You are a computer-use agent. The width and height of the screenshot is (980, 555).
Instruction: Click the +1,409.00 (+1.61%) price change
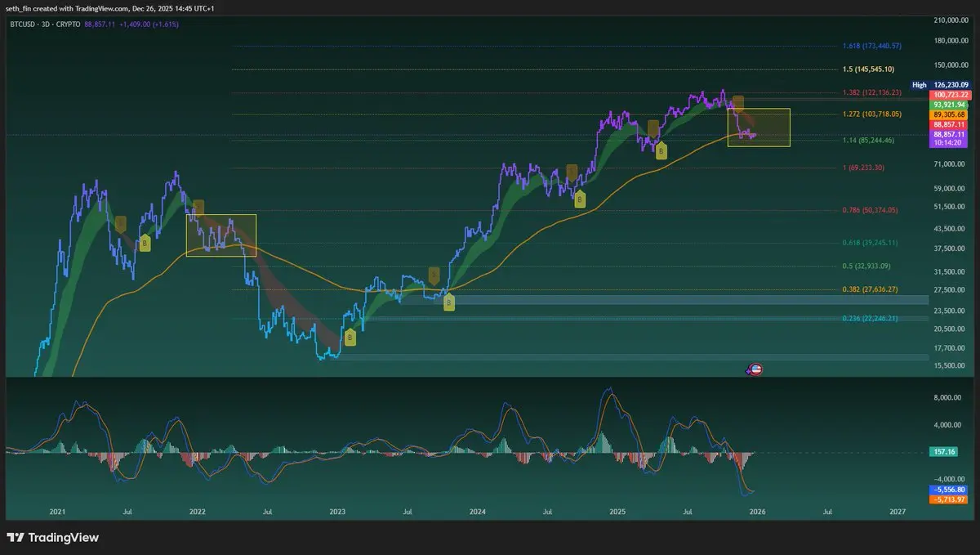click(x=148, y=25)
